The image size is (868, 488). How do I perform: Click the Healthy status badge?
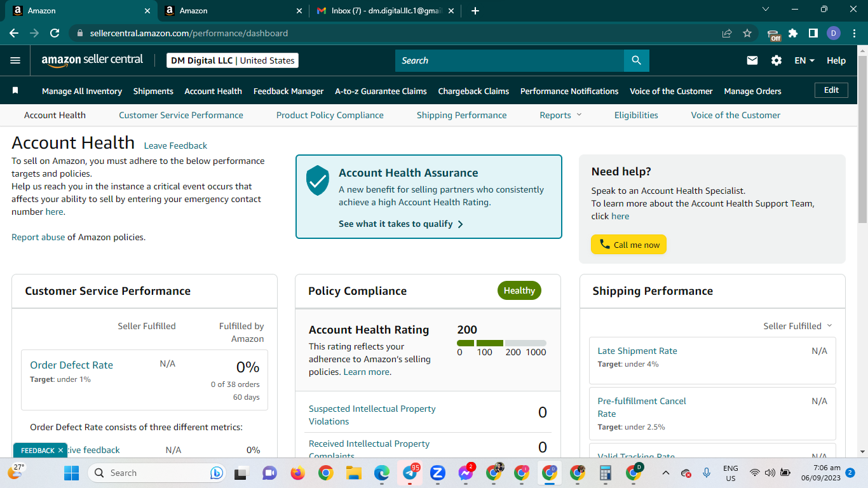pos(519,290)
